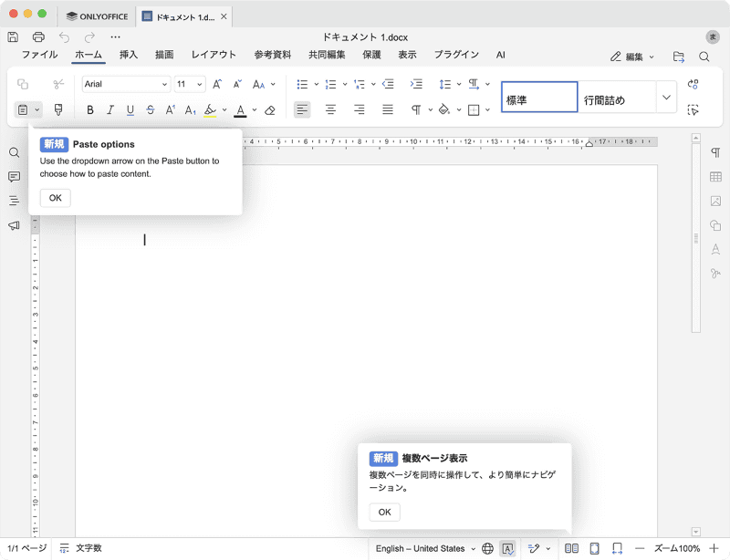
Task: Select the 標準 style
Action: pyautogui.click(x=539, y=97)
